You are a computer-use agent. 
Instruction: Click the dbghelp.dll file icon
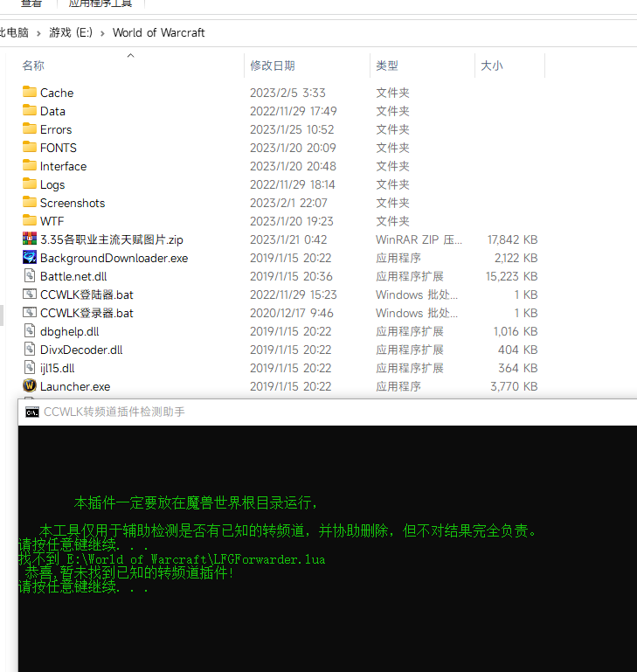pyautogui.click(x=30, y=331)
